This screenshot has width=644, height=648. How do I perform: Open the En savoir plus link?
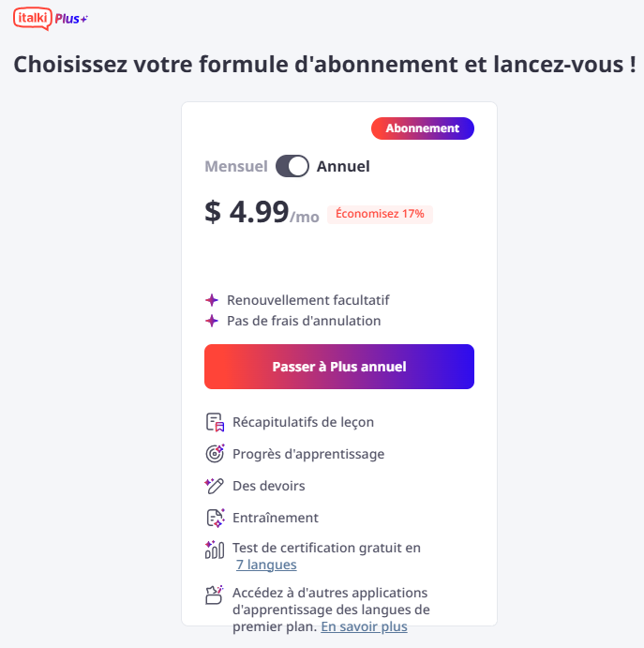click(x=364, y=626)
